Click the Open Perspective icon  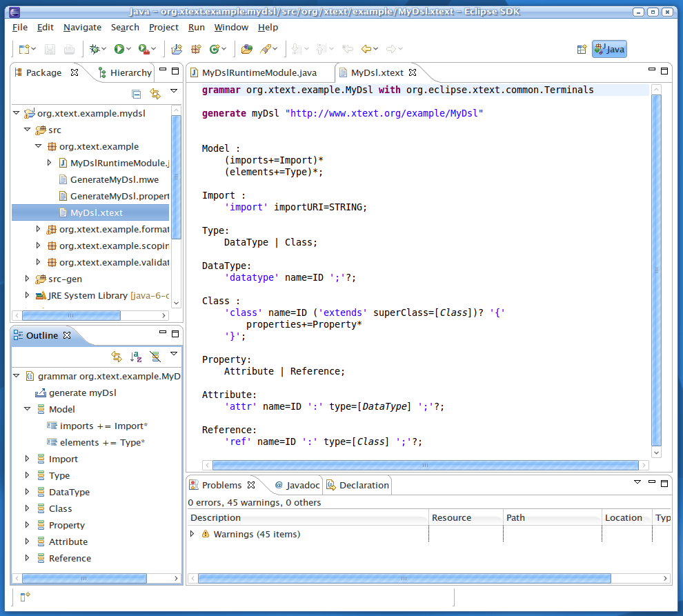582,49
